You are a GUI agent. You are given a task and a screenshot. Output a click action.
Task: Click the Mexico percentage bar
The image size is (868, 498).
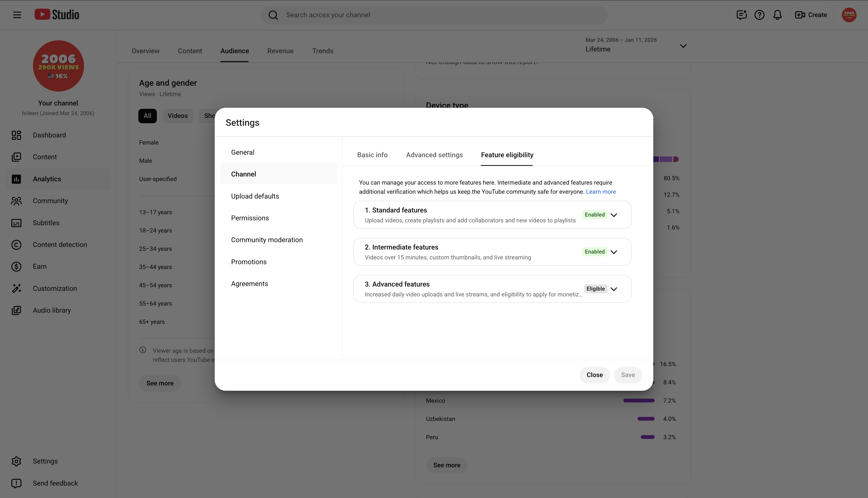click(x=639, y=401)
